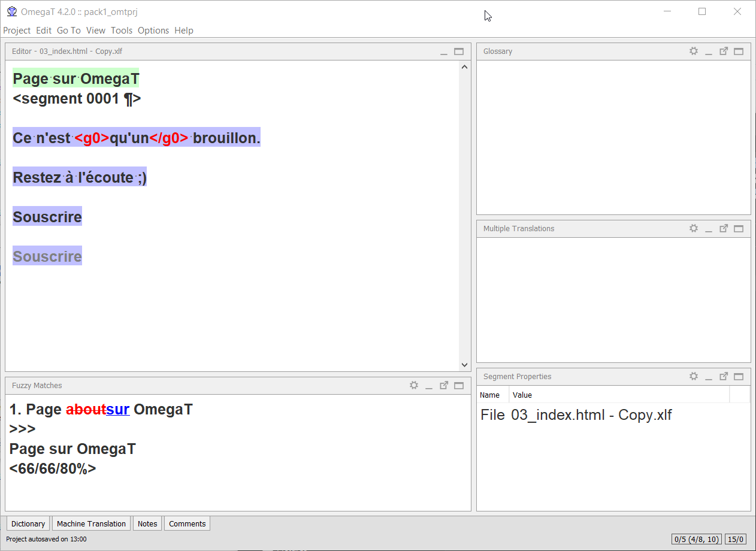The width and height of the screenshot is (756, 551).
Task: Open the Dictionary tab
Action: pyautogui.click(x=28, y=523)
